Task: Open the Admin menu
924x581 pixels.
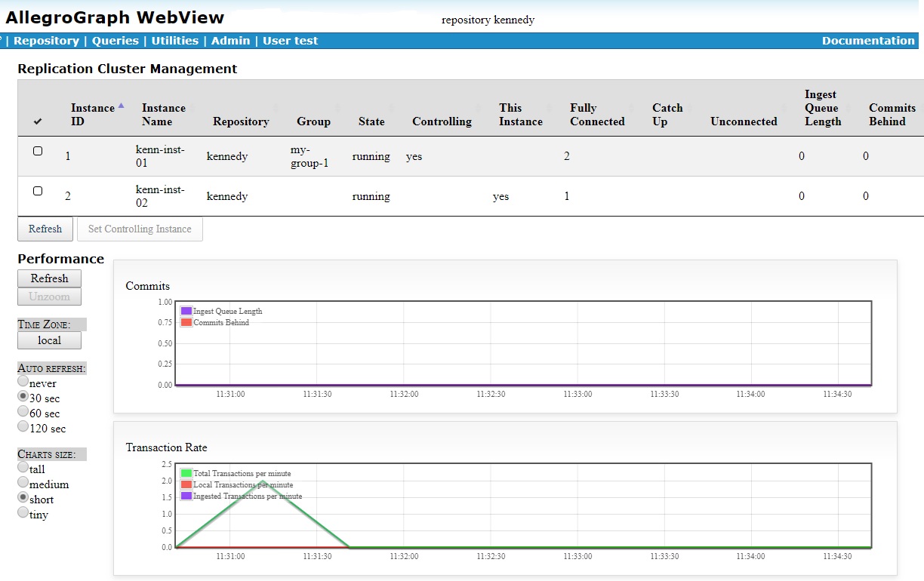Action: tap(231, 41)
